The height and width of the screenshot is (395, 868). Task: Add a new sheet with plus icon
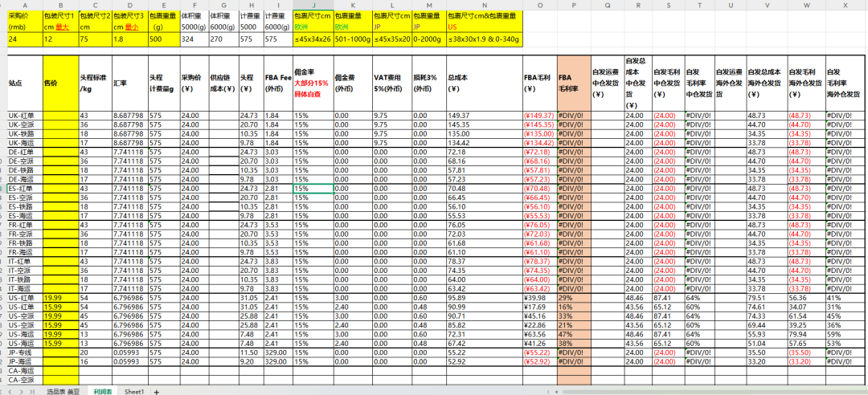[x=157, y=391]
